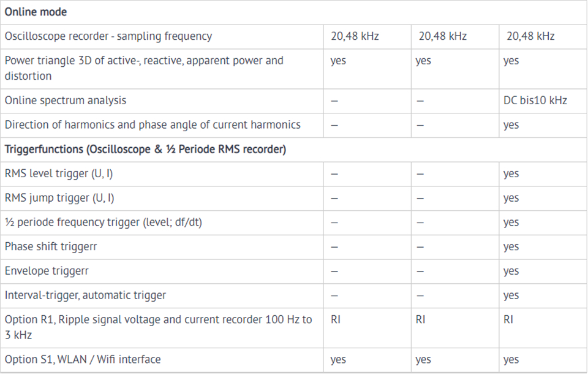Click first RI cell in Option R1 row

pos(336,319)
